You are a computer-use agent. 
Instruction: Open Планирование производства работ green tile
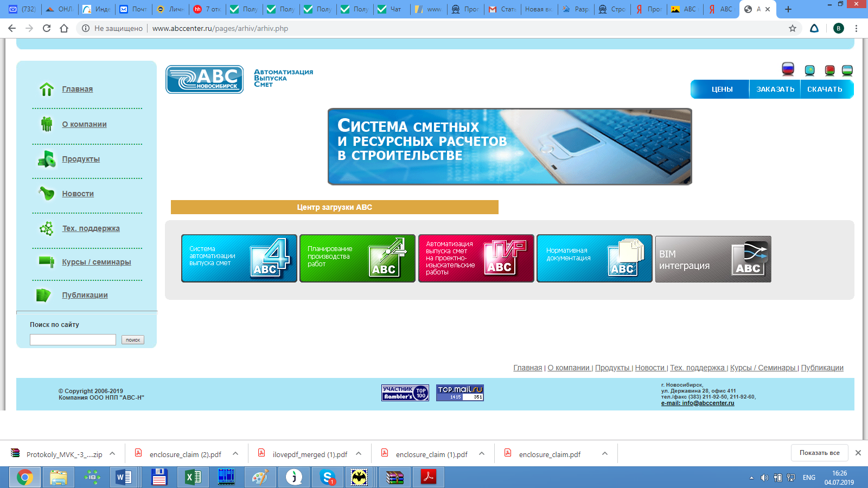pyautogui.click(x=358, y=259)
